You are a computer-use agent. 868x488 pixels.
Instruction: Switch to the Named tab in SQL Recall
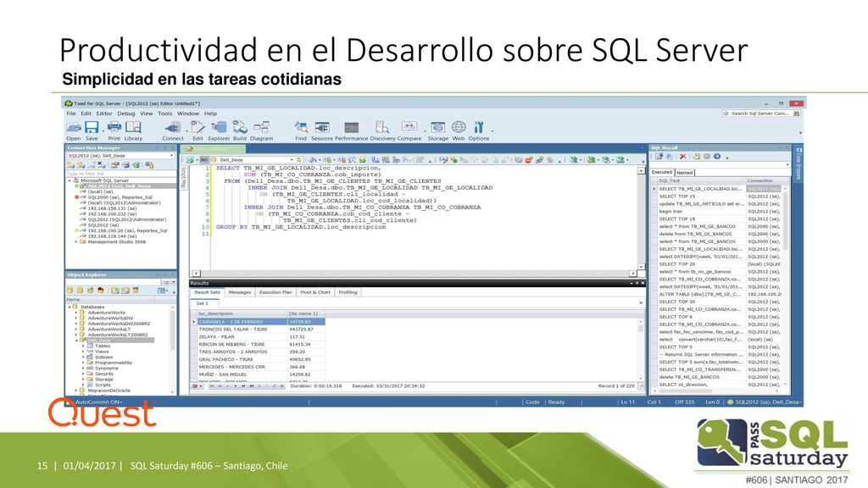(x=684, y=173)
